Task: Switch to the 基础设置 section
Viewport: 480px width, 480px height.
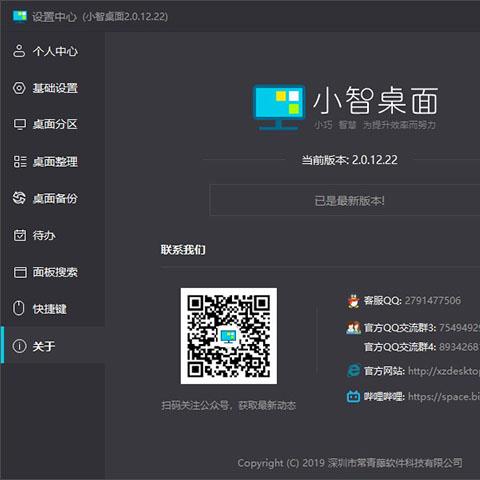Action: 53,88
